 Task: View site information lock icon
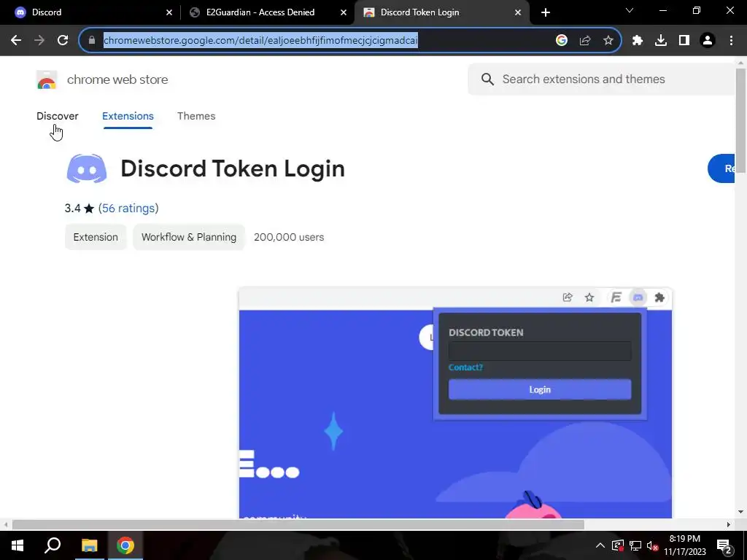[x=92, y=41]
